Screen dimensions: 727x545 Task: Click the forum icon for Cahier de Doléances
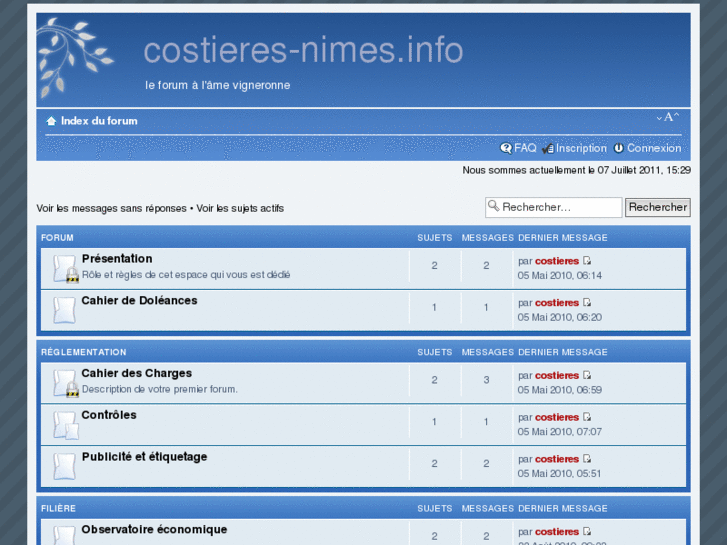point(64,310)
